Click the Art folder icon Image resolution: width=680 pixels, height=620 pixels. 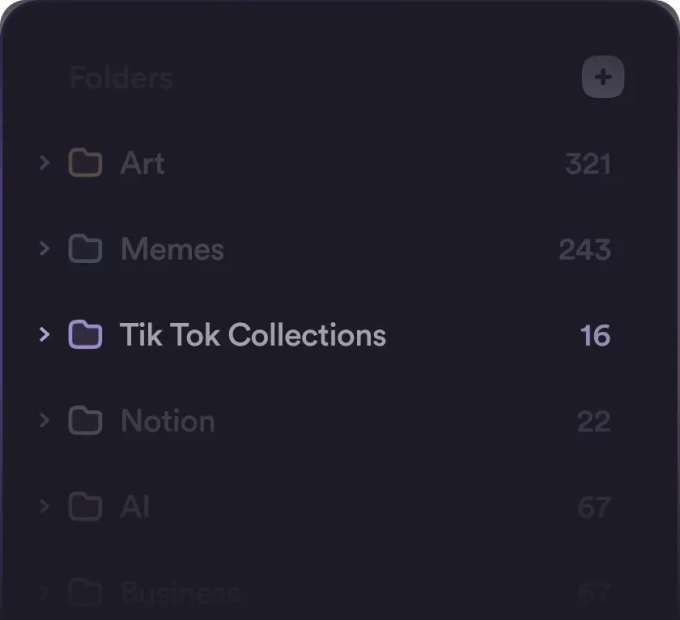[85, 163]
